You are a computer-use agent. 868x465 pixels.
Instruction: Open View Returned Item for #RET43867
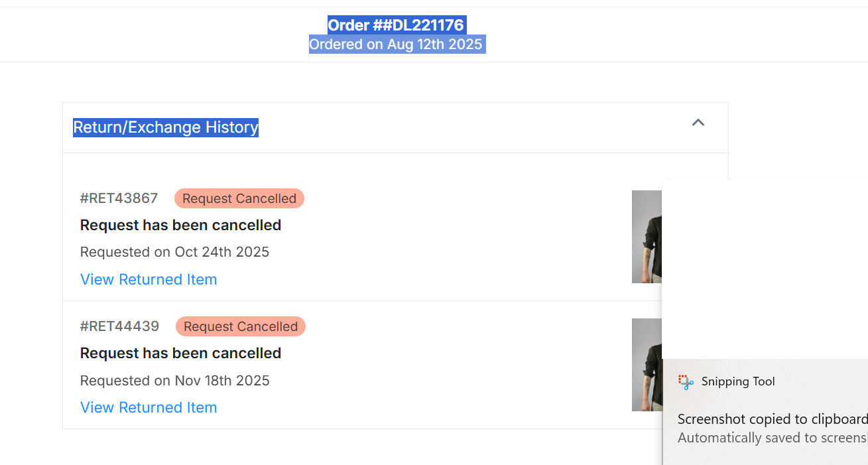click(x=149, y=279)
